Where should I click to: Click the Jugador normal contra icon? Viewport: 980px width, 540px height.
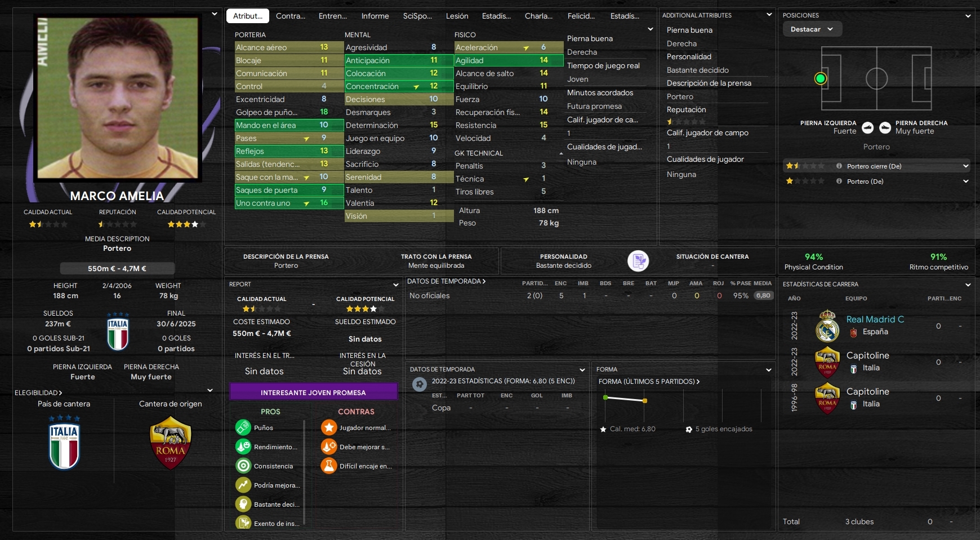coord(329,427)
